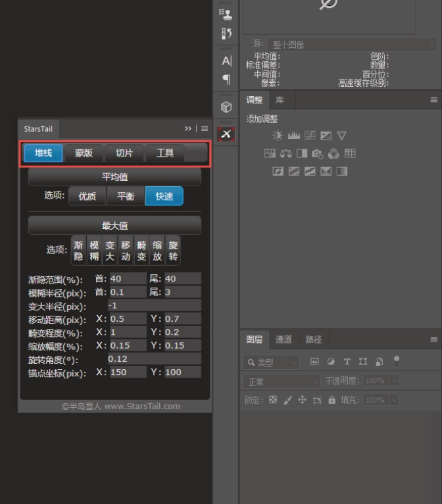Viewport: 442px width, 504px height.
Task: Toggle the 渐隐 option
Action: [78, 251]
